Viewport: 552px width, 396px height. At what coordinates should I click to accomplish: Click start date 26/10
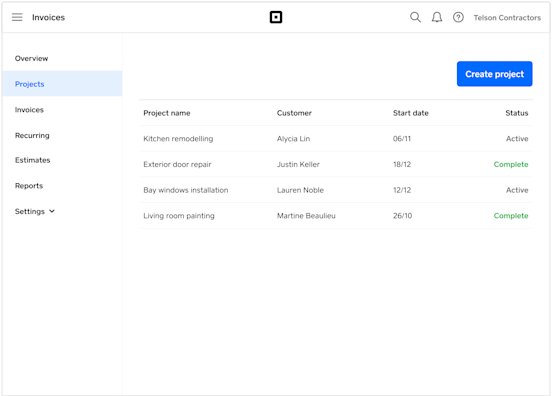coord(402,216)
